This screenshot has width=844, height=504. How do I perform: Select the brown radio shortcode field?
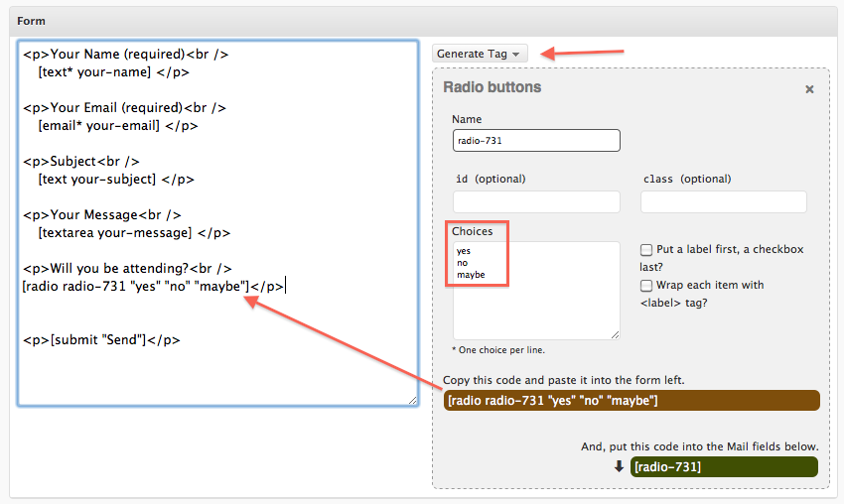click(x=632, y=401)
